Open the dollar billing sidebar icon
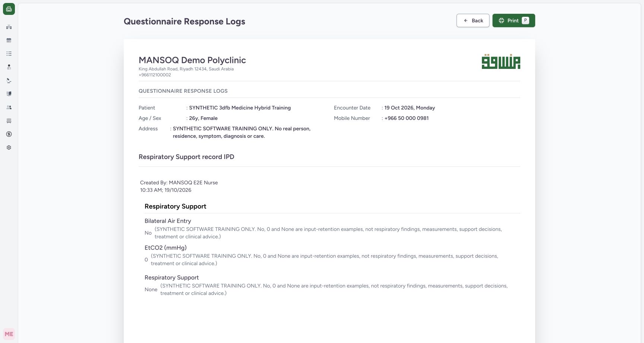Image resolution: width=644 pixels, height=343 pixels. (x=9, y=134)
